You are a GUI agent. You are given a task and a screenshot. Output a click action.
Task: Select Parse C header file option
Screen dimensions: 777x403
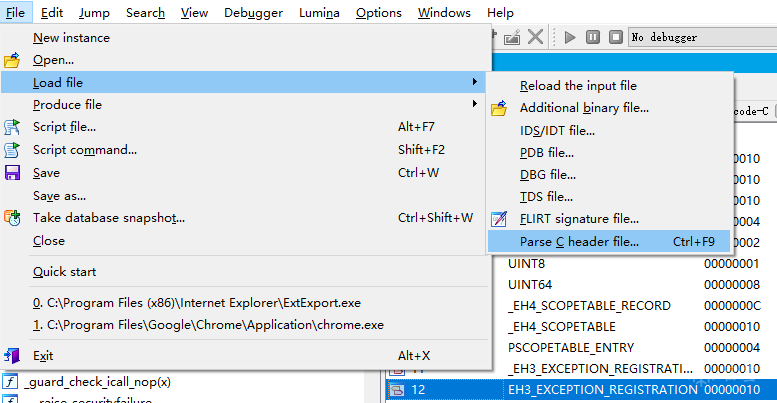pos(579,241)
